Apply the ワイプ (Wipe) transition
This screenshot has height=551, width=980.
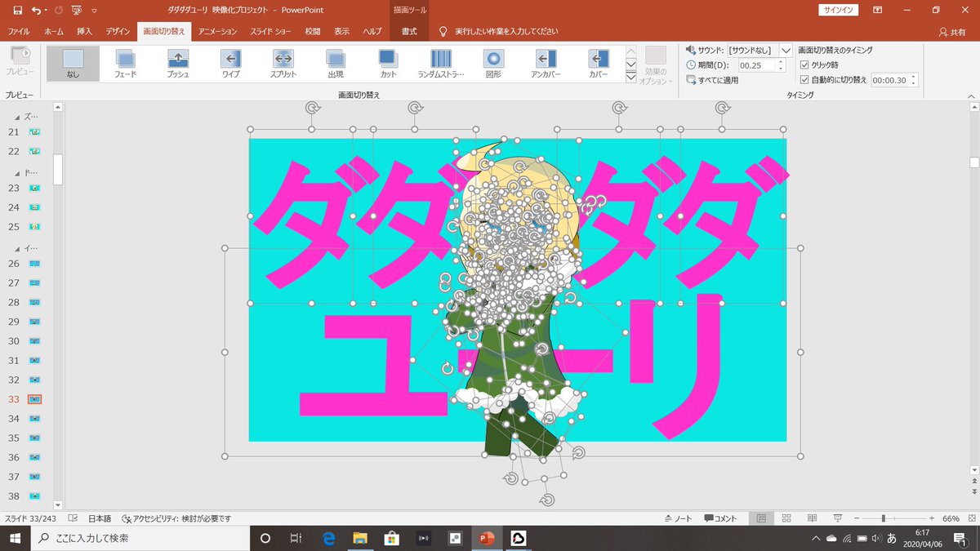click(230, 63)
